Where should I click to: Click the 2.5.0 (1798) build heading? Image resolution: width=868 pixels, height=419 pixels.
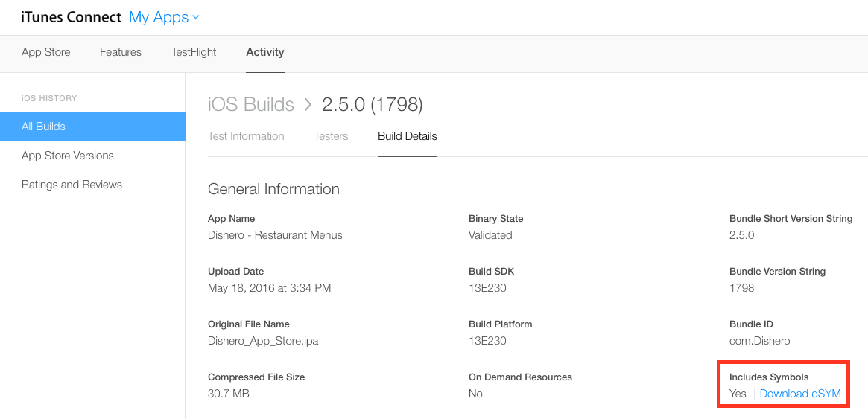tap(372, 105)
